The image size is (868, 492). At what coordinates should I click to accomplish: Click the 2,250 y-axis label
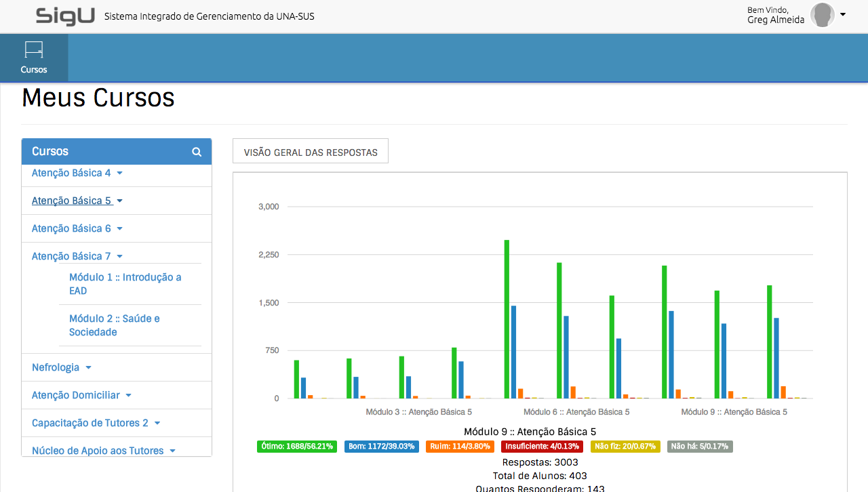tap(269, 255)
